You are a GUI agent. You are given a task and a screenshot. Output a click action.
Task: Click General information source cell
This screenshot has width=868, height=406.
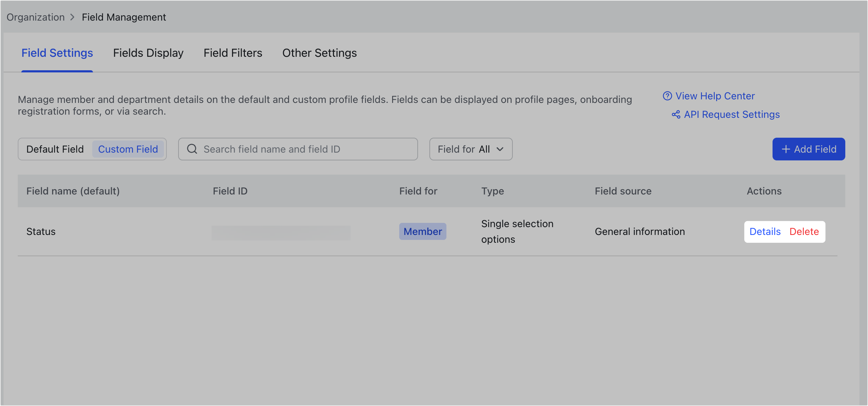pyautogui.click(x=640, y=231)
